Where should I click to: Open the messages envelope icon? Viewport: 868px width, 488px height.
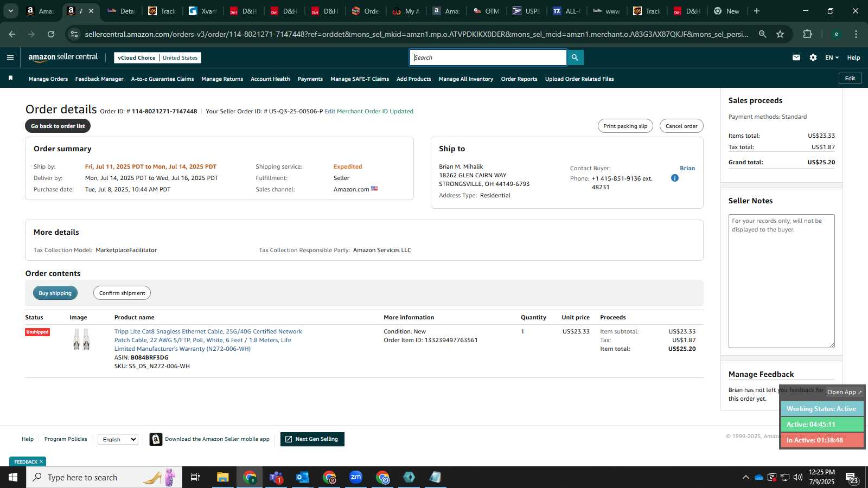pos(796,57)
